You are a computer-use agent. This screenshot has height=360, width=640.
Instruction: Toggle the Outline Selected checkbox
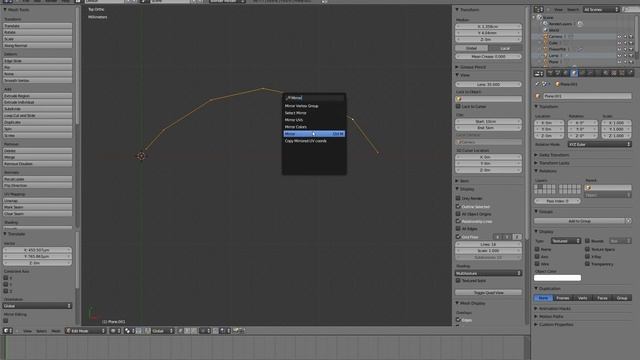(x=458, y=206)
